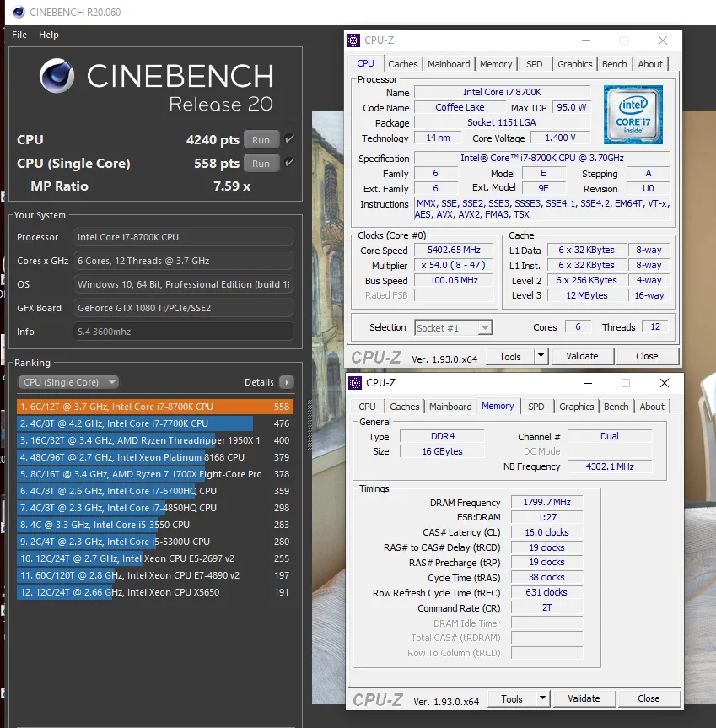716x728 pixels.
Task: Switch to Mainboard tab in upper CPU-Z window
Action: pyautogui.click(x=449, y=64)
